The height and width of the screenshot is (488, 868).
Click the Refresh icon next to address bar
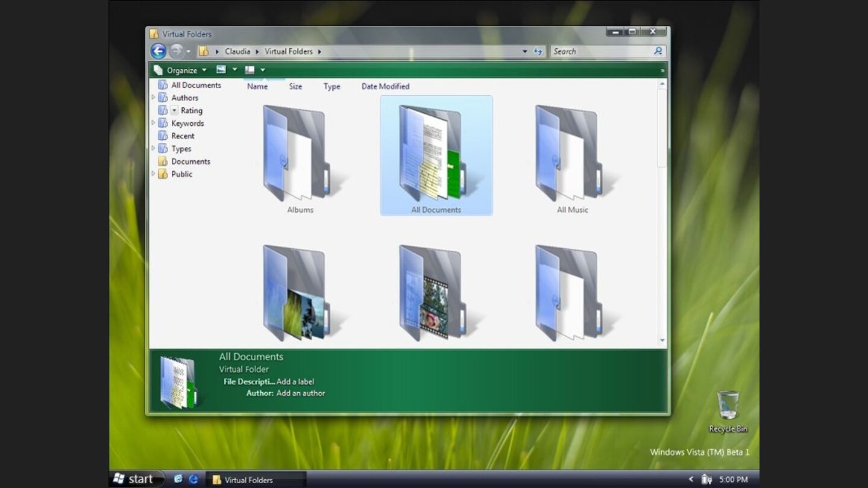(538, 51)
